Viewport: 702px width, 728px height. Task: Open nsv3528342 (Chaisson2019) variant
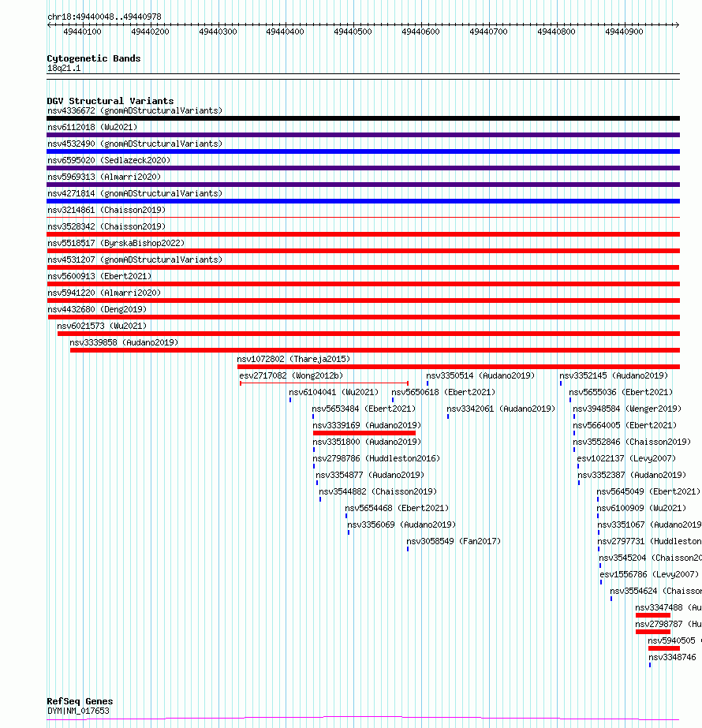[x=106, y=226]
